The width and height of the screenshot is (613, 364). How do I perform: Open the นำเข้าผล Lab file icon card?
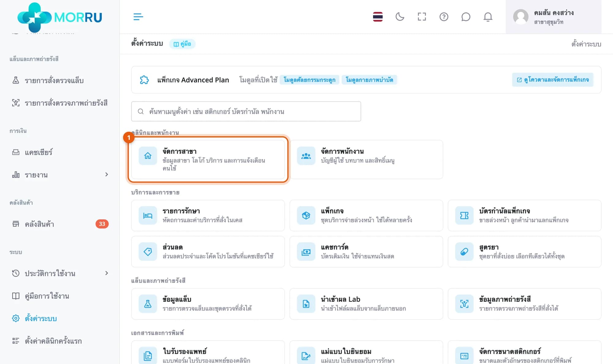[366, 304]
